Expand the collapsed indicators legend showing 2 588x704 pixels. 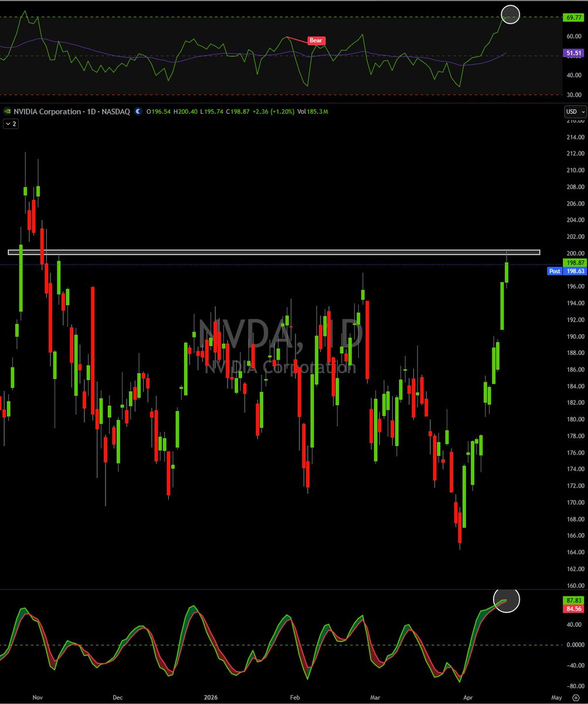(10, 124)
